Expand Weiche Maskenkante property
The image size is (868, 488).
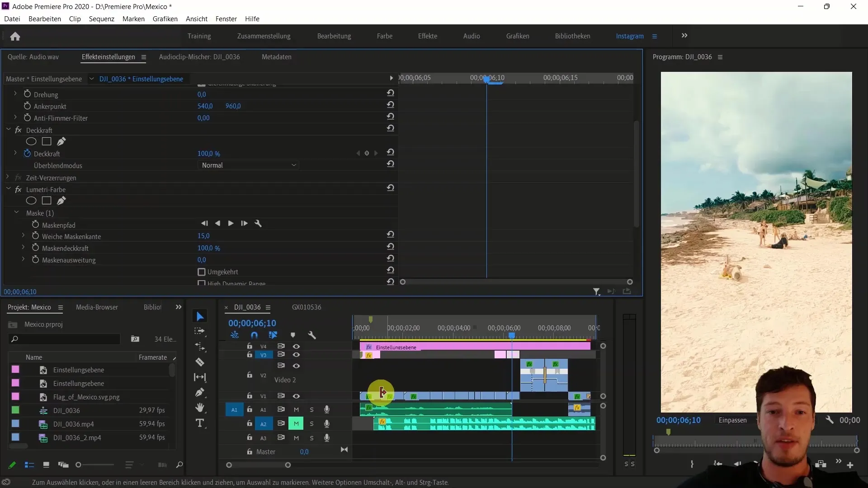[23, 235]
